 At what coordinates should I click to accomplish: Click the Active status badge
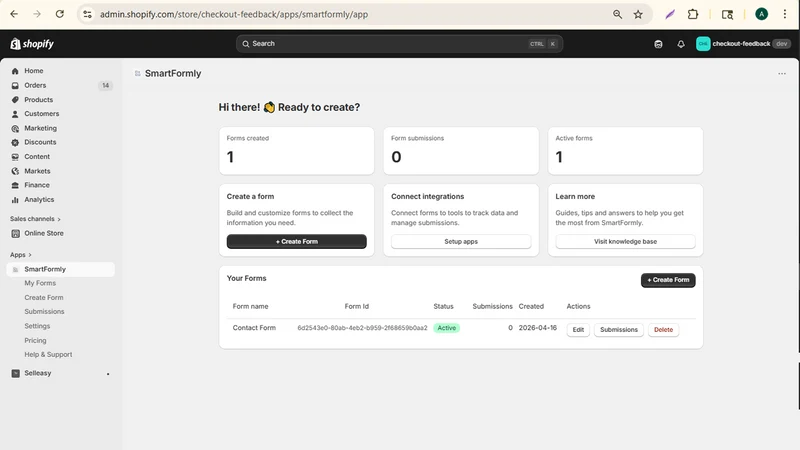[446, 328]
